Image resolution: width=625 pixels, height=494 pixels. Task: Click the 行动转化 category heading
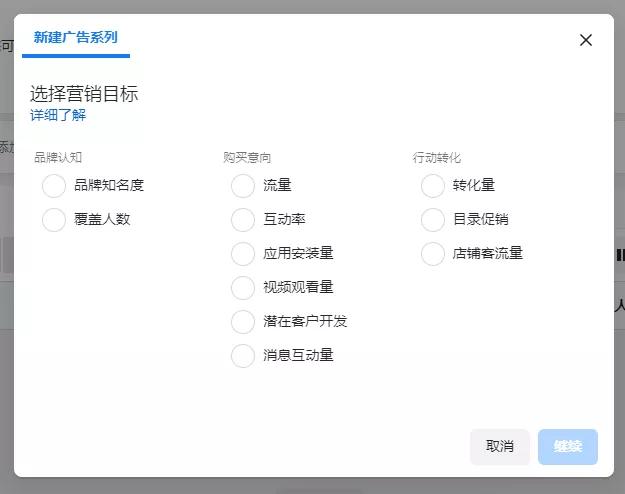tap(437, 157)
